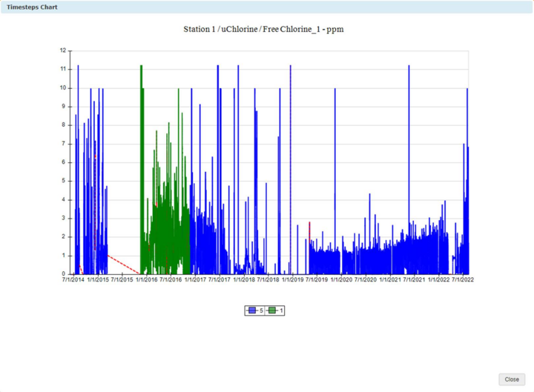Click the y-axis value 1

[x=64, y=256]
